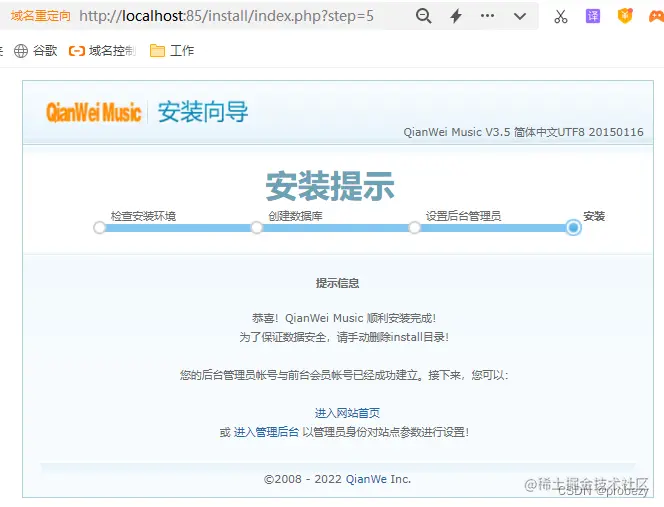
Task: Click the zoom magnifier icon in address bar
Action: point(423,16)
